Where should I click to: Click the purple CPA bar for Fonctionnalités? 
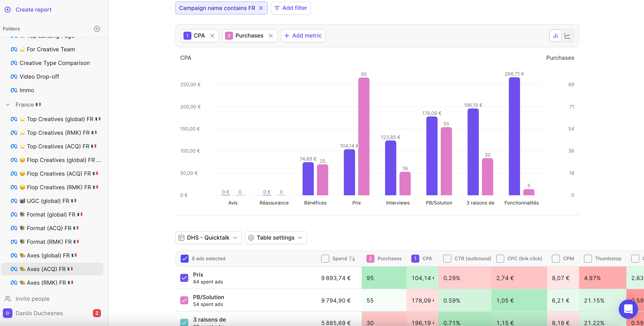pos(514,136)
